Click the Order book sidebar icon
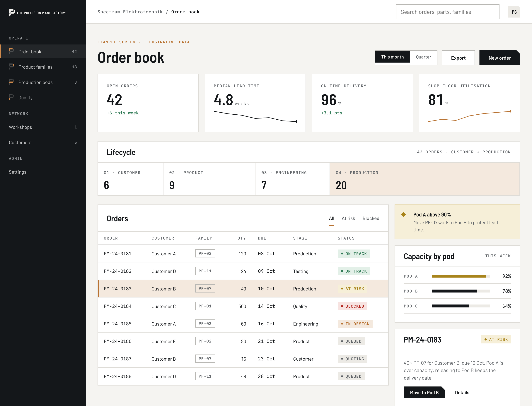 (11, 51)
